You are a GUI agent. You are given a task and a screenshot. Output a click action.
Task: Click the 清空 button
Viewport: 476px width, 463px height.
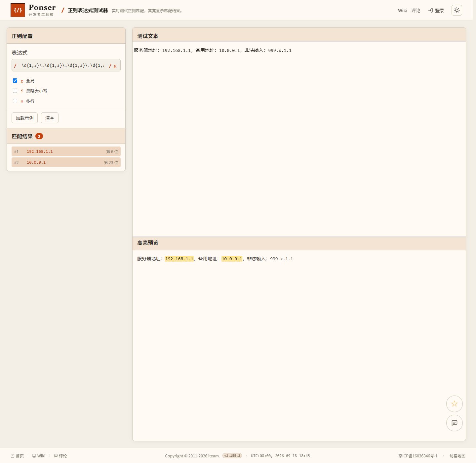click(x=50, y=118)
